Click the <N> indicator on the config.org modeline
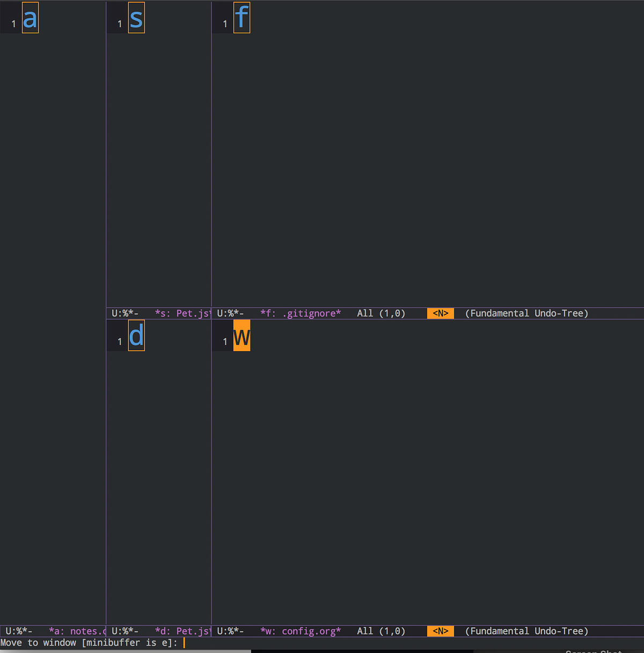Image resolution: width=644 pixels, height=653 pixels. [440, 631]
